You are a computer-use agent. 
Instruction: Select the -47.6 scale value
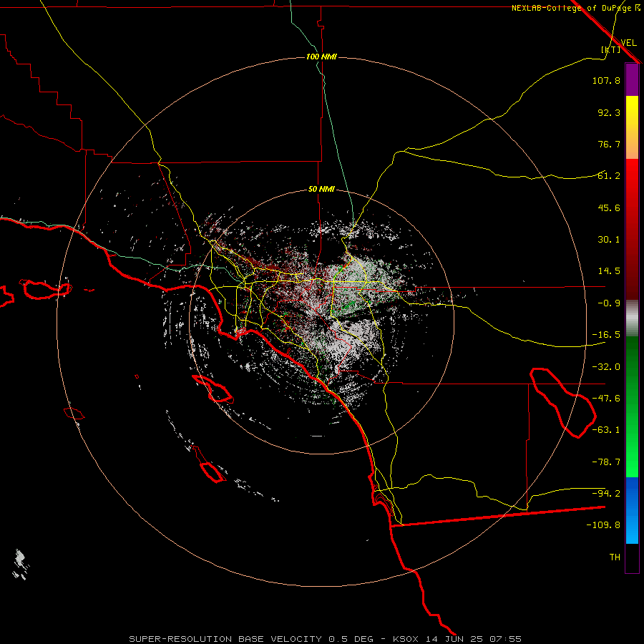pyautogui.click(x=606, y=399)
